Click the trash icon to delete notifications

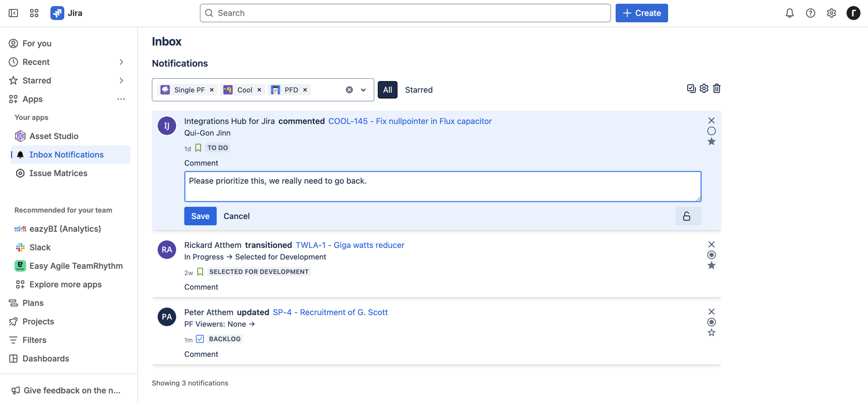(717, 88)
